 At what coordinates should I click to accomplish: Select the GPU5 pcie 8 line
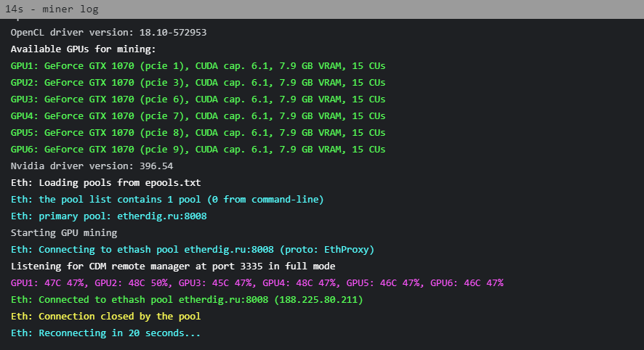[198, 133]
